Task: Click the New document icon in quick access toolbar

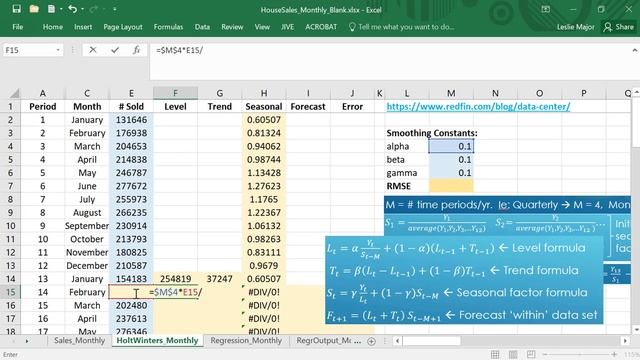Action: click(x=51, y=9)
